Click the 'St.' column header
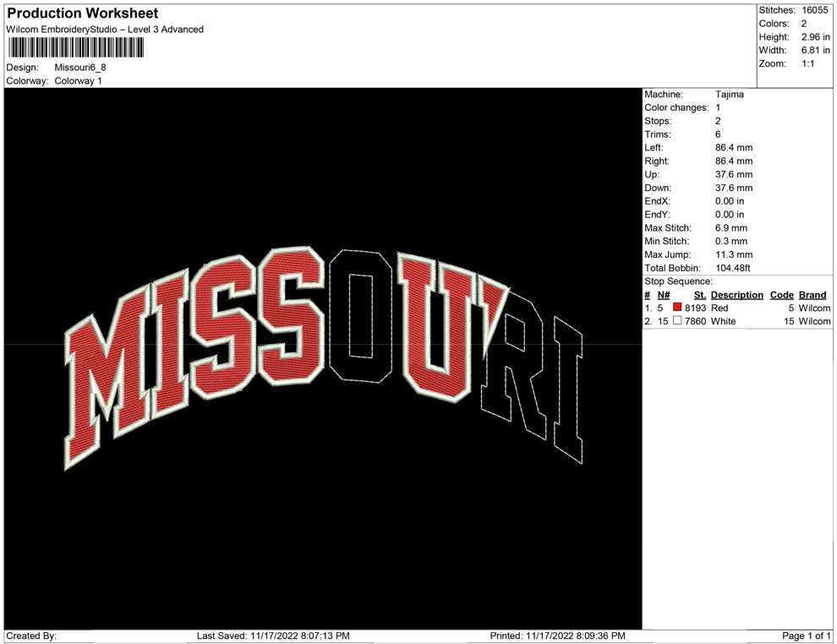Viewport: 837px width, 644px height. point(700,295)
